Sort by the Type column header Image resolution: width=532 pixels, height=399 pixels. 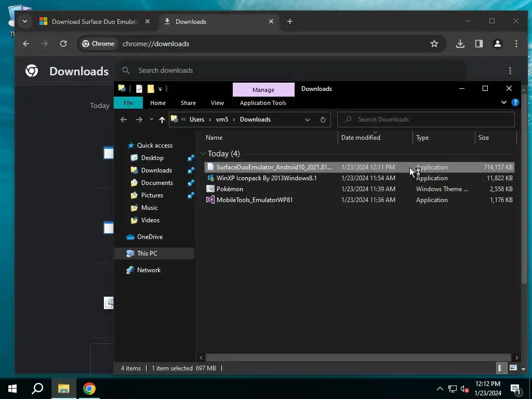pyautogui.click(x=444, y=137)
